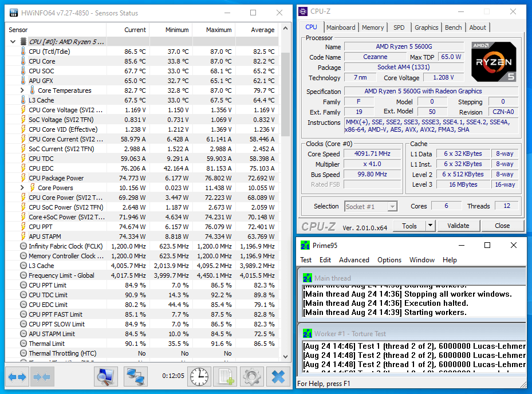Image resolution: width=532 pixels, height=394 pixels.
Task: Open the Edit menu in Prime95
Action: point(325,260)
